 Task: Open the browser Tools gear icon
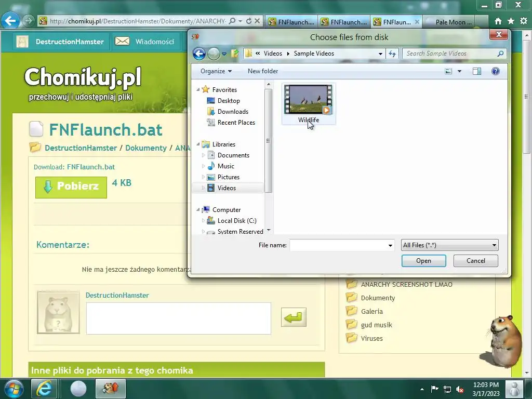point(524,21)
